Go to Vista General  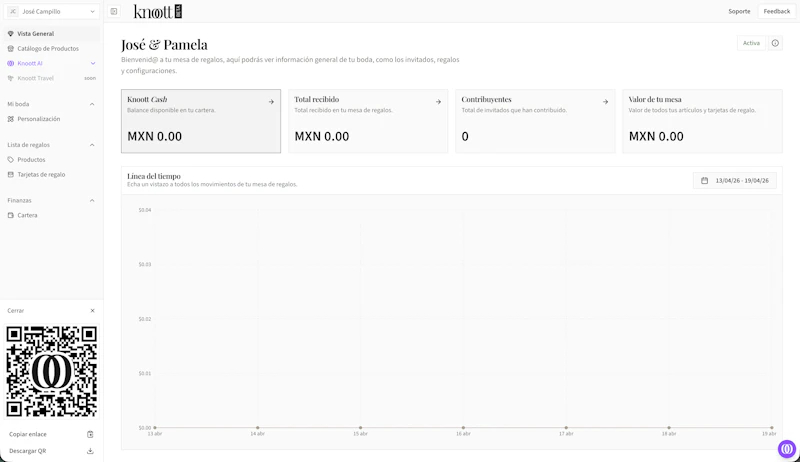tap(51, 34)
